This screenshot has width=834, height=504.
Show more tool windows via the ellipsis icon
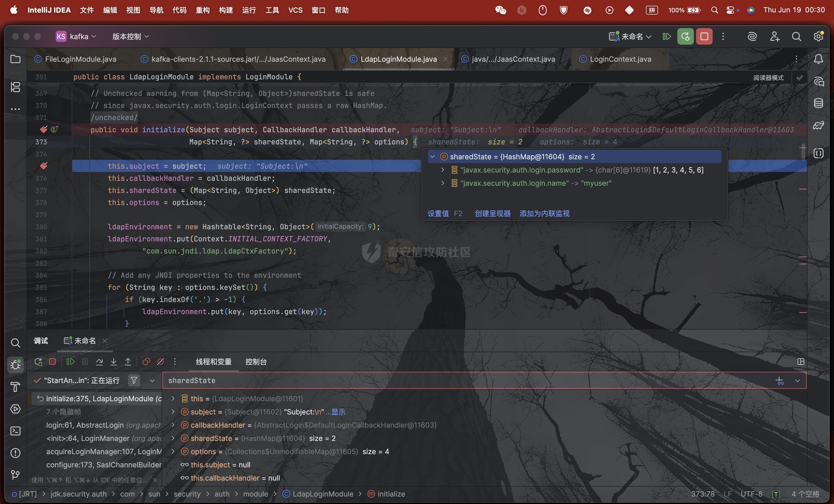coord(15,109)
